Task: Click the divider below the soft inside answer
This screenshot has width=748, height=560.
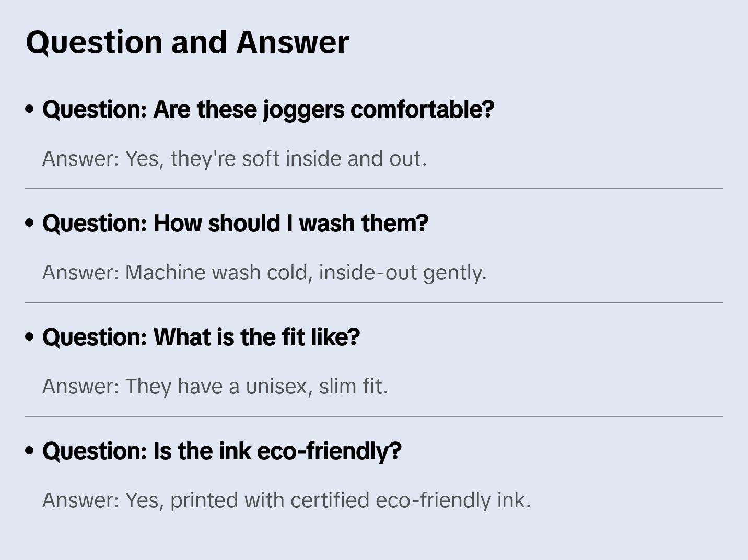Action: (374, 189)
